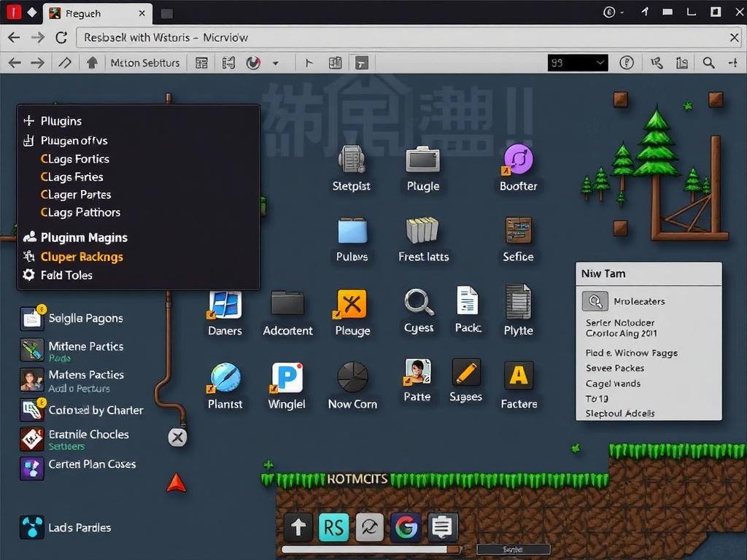Image resolution: width=747 pixels, height=560 pixels.
Task: Open the notes dock icon
Action: point(442,527)
